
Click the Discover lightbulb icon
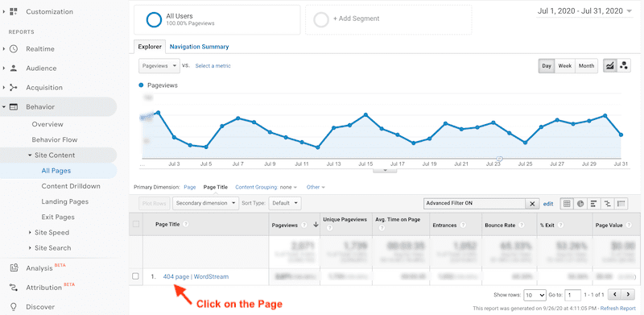pos(14,307)
